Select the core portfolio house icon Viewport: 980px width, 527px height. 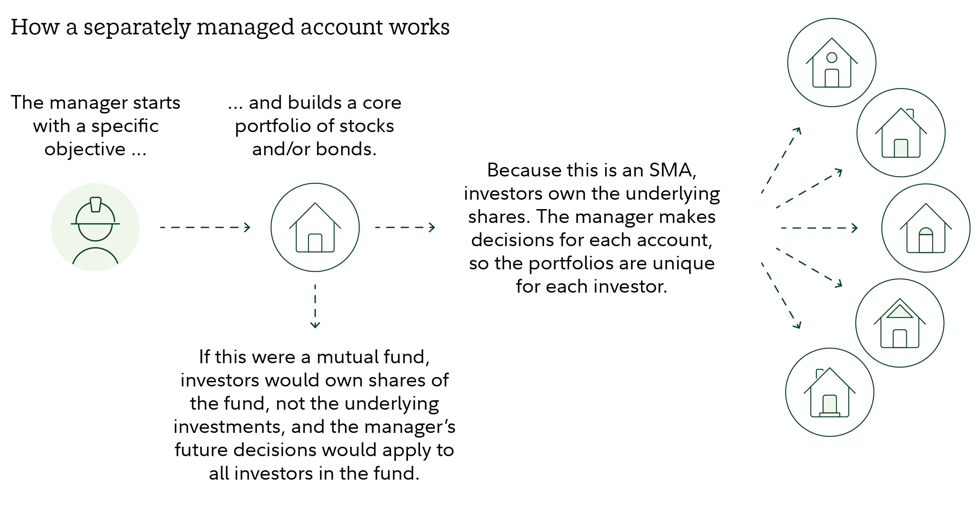click(315, 228)
